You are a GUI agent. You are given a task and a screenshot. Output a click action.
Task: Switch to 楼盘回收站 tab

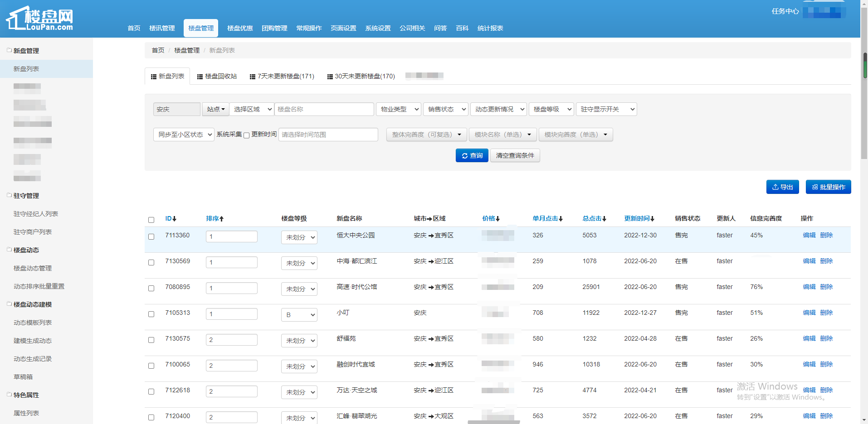point(217,76)
